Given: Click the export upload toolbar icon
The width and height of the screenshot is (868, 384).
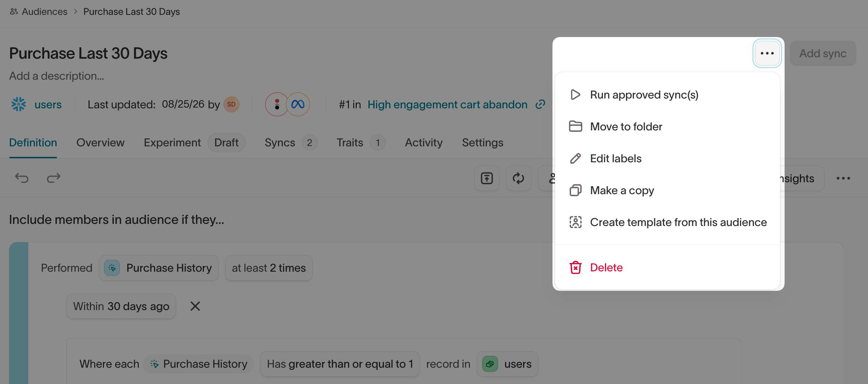Looking at the screenshot, I should pos(487,178).
